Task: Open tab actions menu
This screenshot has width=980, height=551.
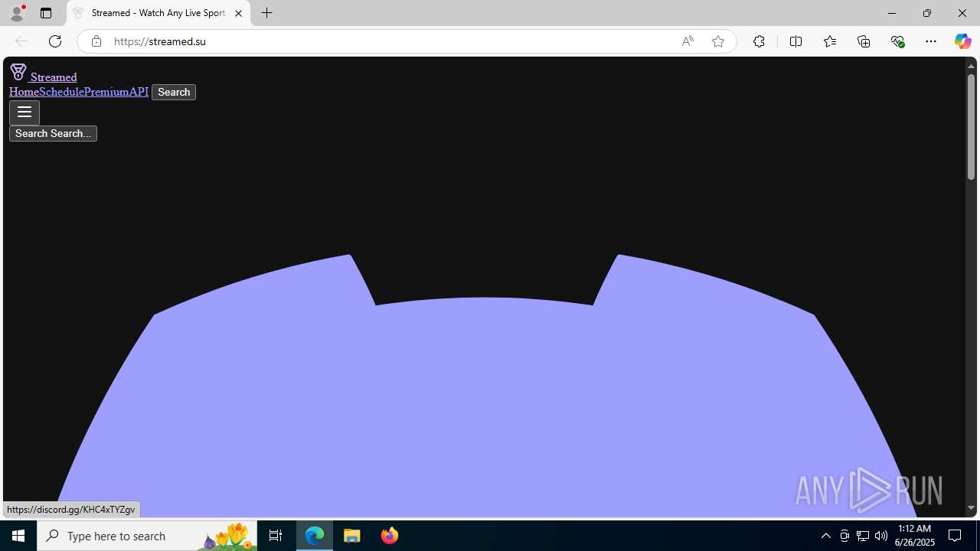Action: (46, 13)
